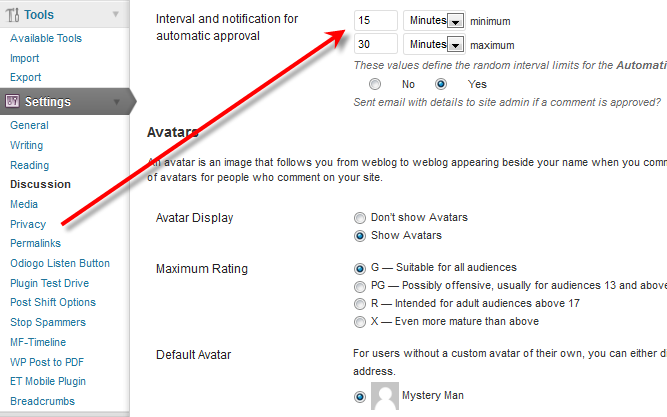Go to Permalinks settings
Viewport: 667px width, 417px height.
(35, 243)
